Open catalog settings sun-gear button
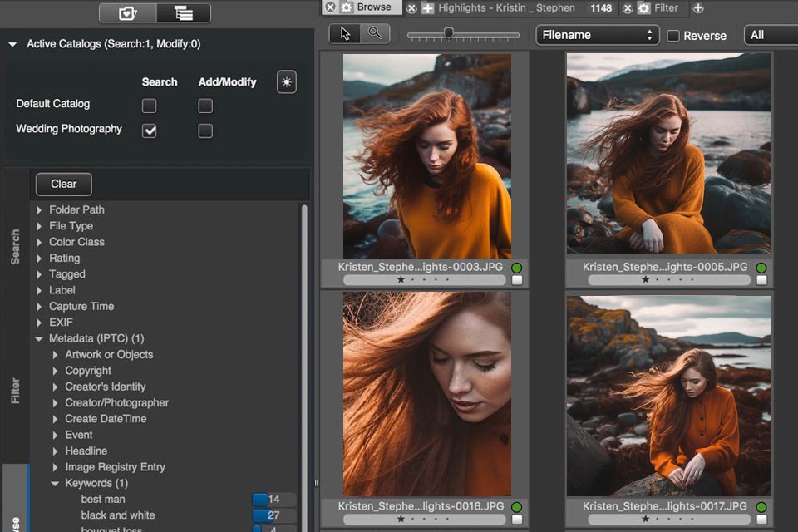The height and width of the screenshot is (532, 798). pos(287,82)
